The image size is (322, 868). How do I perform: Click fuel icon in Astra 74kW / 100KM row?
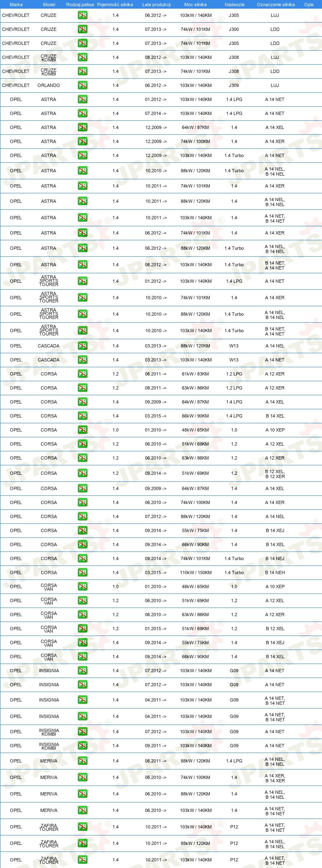83,141
